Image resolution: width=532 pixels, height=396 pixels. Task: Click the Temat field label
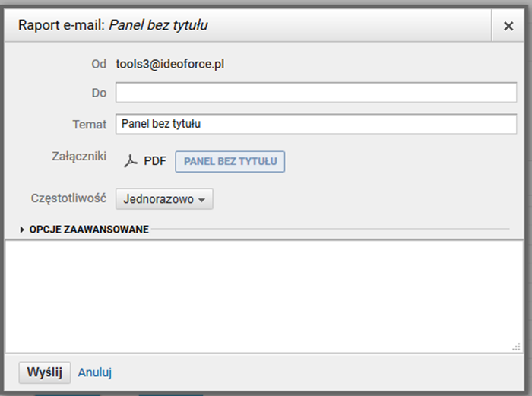90,124
